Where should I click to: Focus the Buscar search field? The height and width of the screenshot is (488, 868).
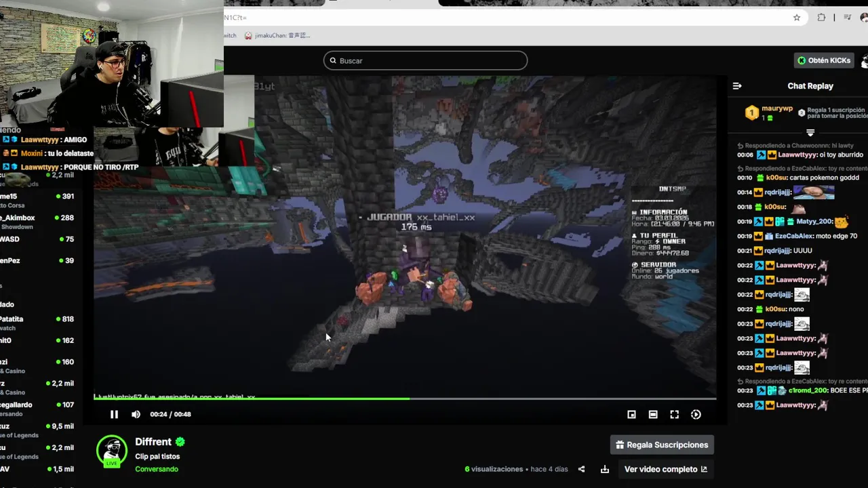(x=425, y=60)
